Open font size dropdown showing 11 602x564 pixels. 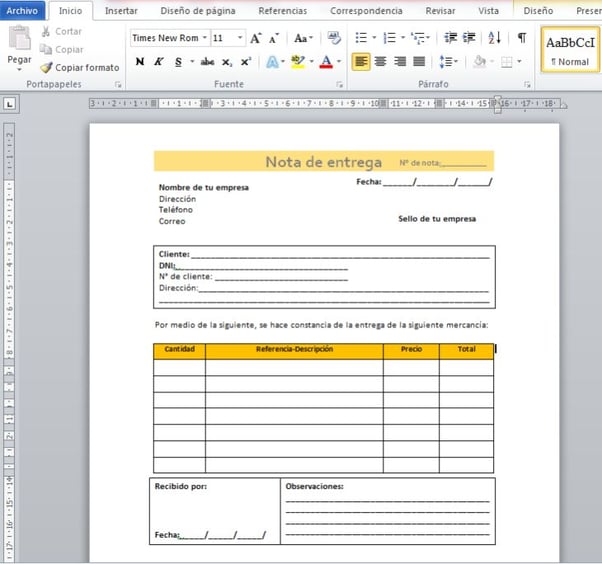coord(240,38)
